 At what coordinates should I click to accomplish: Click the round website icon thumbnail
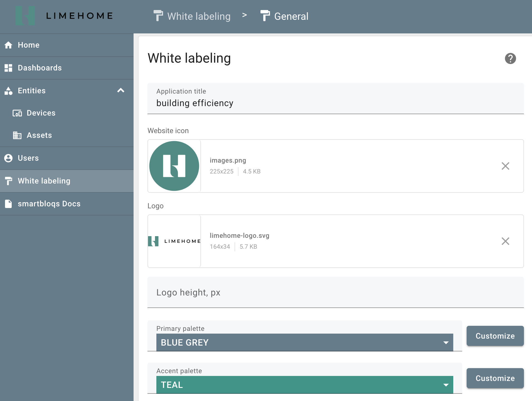(174, 166)
